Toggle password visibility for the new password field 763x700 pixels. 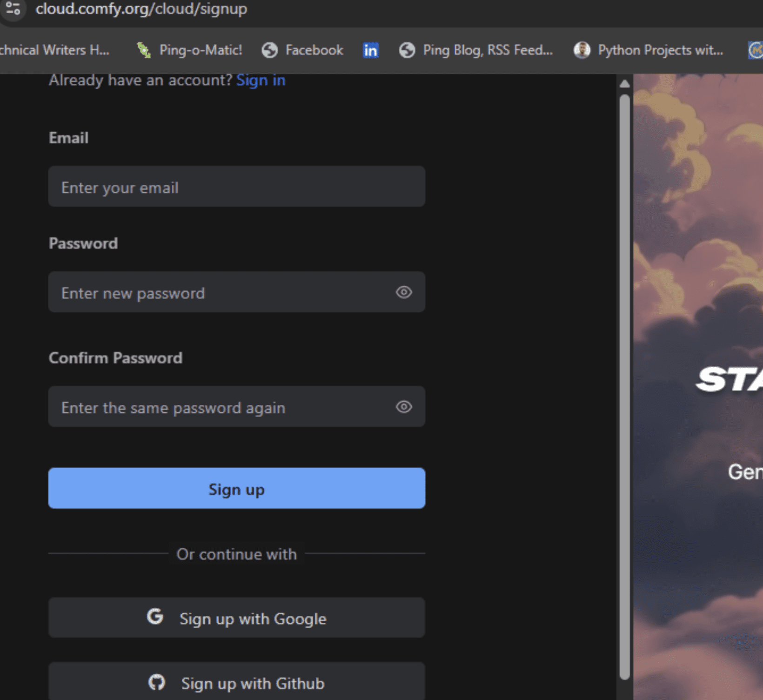404,292
